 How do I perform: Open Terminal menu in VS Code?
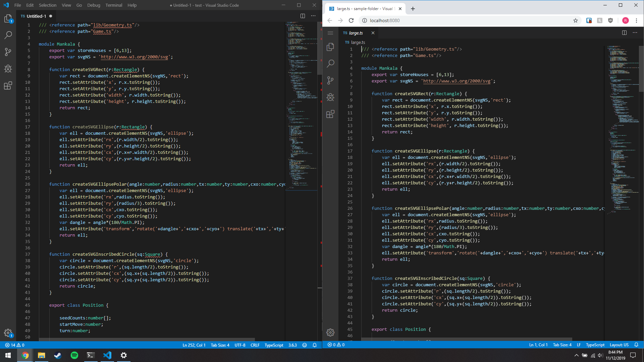pyautogui.click(x=114, y=5)
